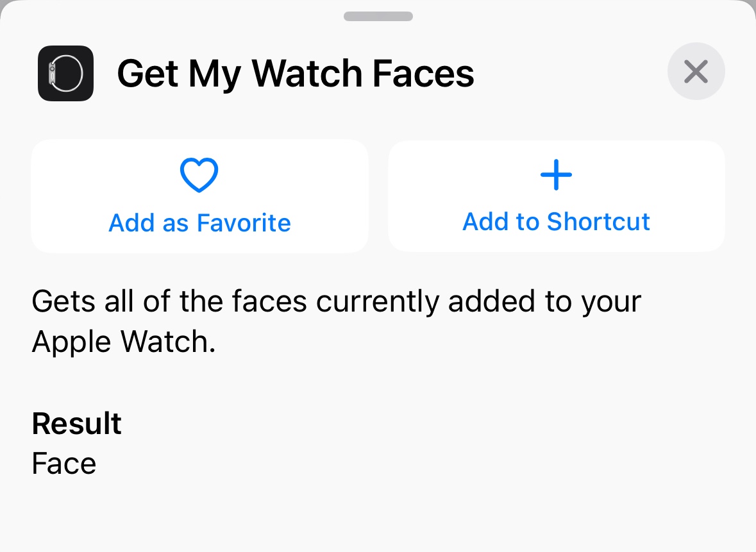Click the words Apple Watch in the description
Viewport: 756px width, 552px height.
[123, 343]
